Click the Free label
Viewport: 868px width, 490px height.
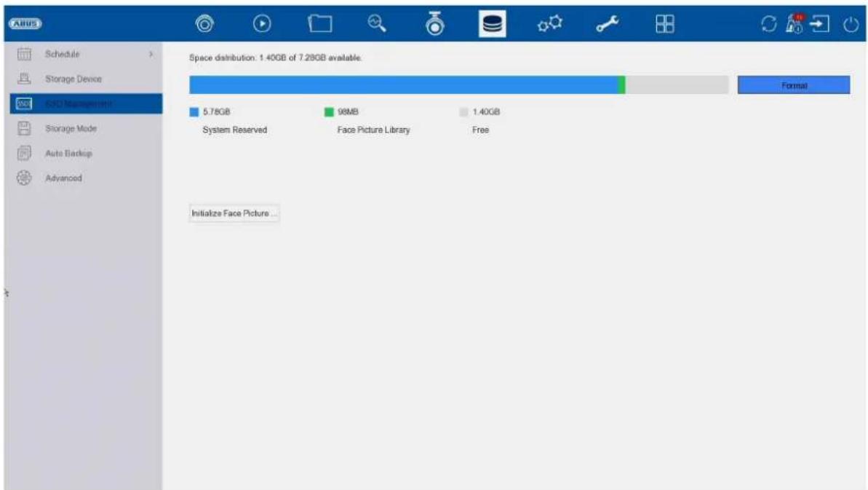[x=480, y=130]
